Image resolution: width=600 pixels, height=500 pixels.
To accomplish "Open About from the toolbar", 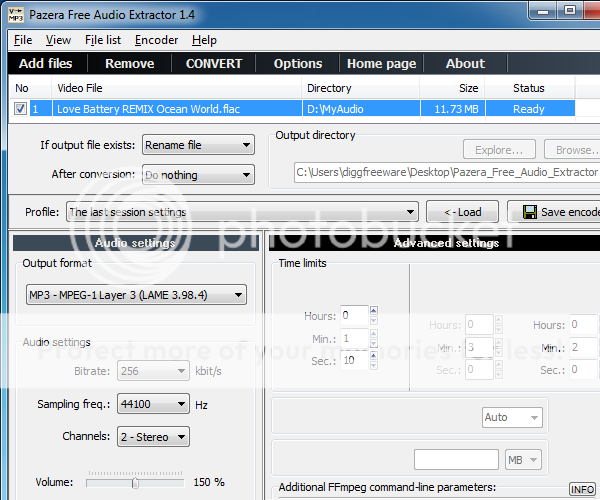I will (x=465, y=64).
